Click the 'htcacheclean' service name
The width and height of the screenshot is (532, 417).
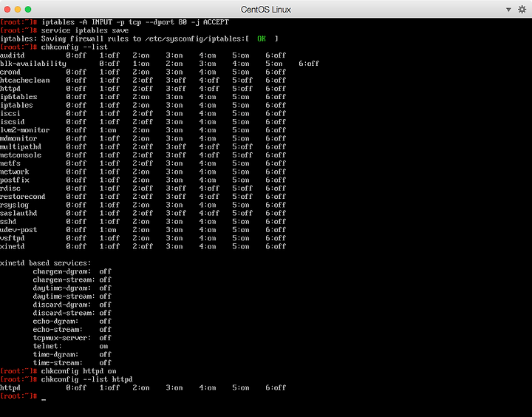pos(25,80)
